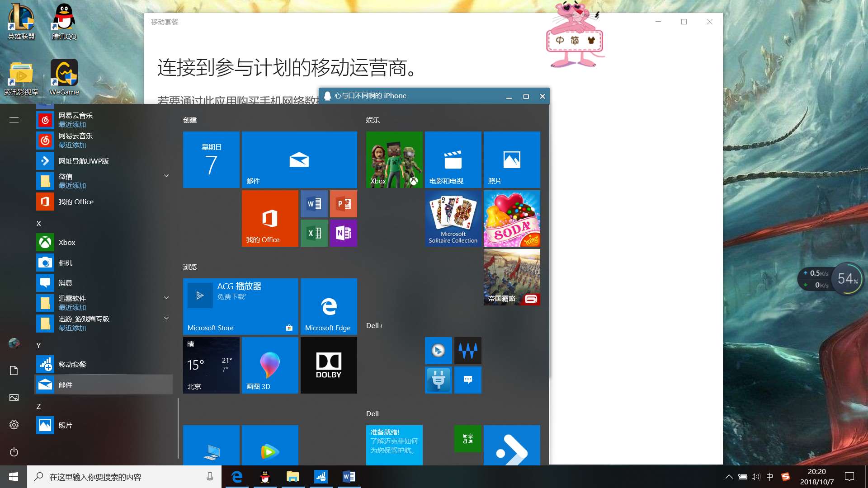Open the Excel tile
The width and height of the screenshot is (868, 488).
pyautogui.click(x=314, y=233)
